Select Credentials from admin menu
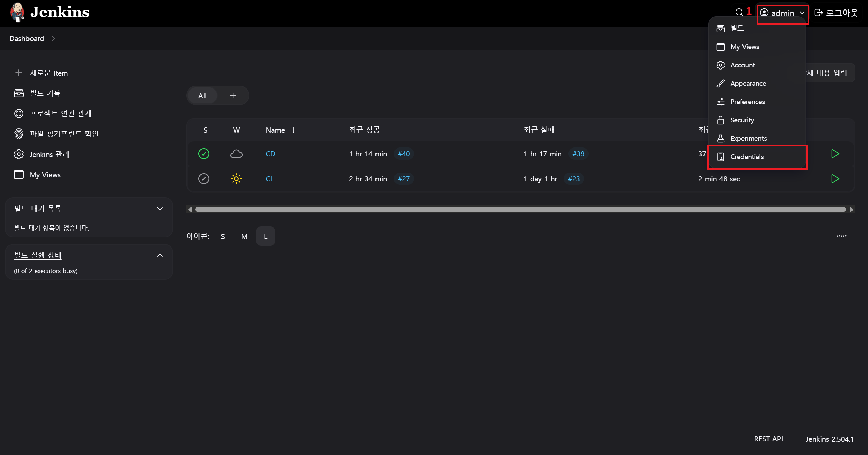868x455 pixels. tap(747, 157)
